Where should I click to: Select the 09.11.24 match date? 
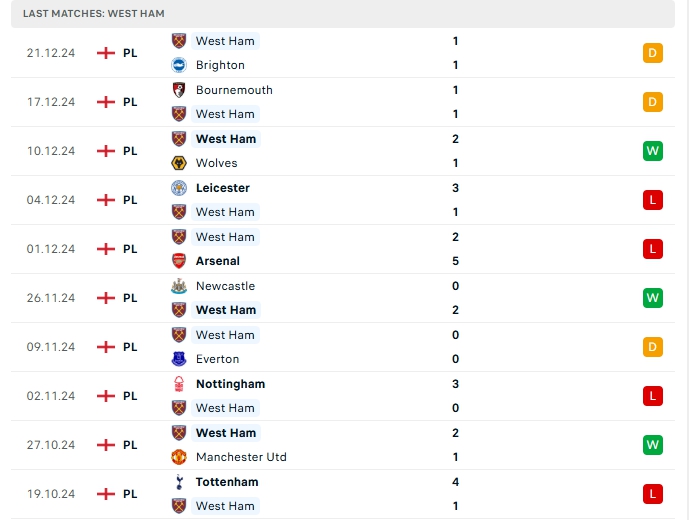coord(51,347)
